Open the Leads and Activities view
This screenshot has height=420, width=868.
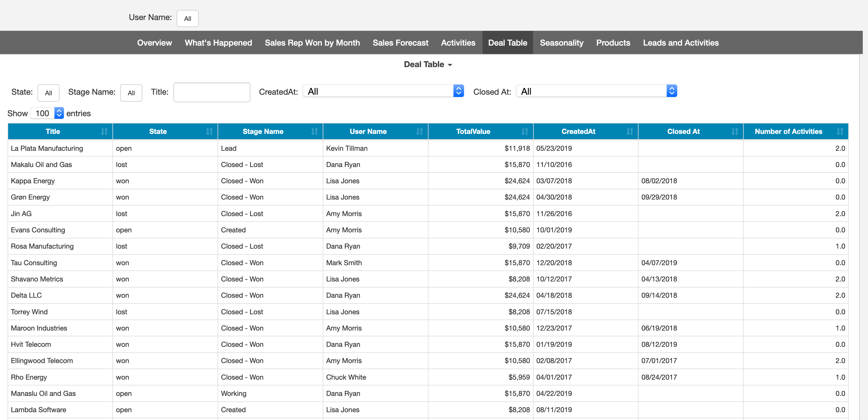click(x=681, y=42)
